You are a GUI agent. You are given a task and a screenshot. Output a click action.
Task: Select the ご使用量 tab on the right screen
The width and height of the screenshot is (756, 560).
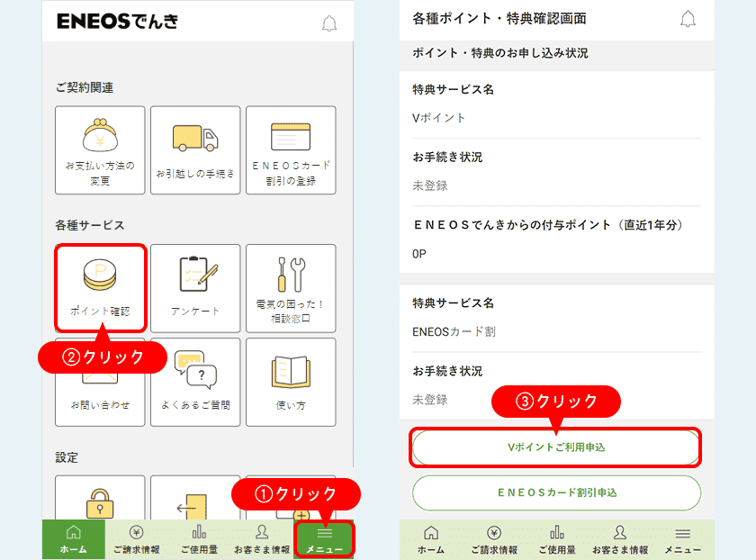pos(557,539)
